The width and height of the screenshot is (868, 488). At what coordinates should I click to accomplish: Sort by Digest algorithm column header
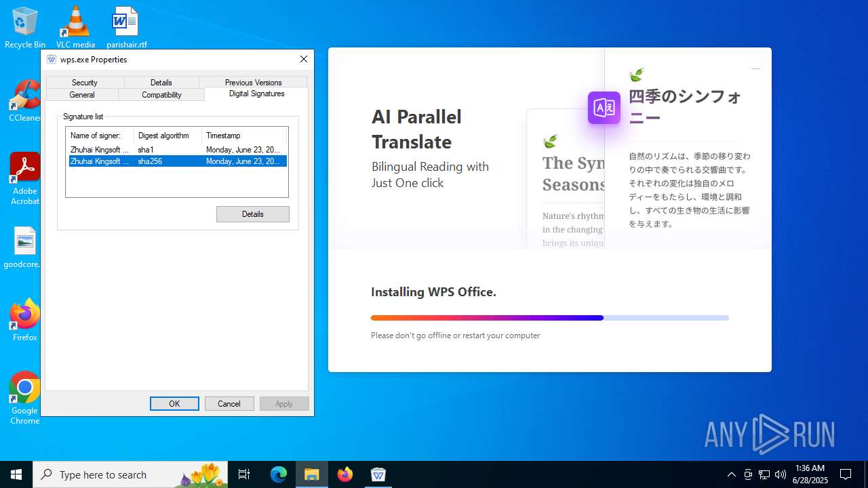click(167, 136)
